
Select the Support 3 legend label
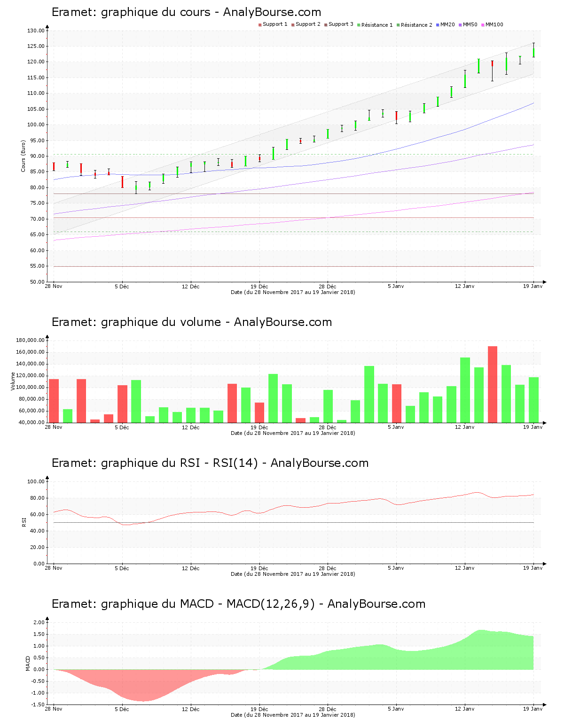tap(341, 24)
